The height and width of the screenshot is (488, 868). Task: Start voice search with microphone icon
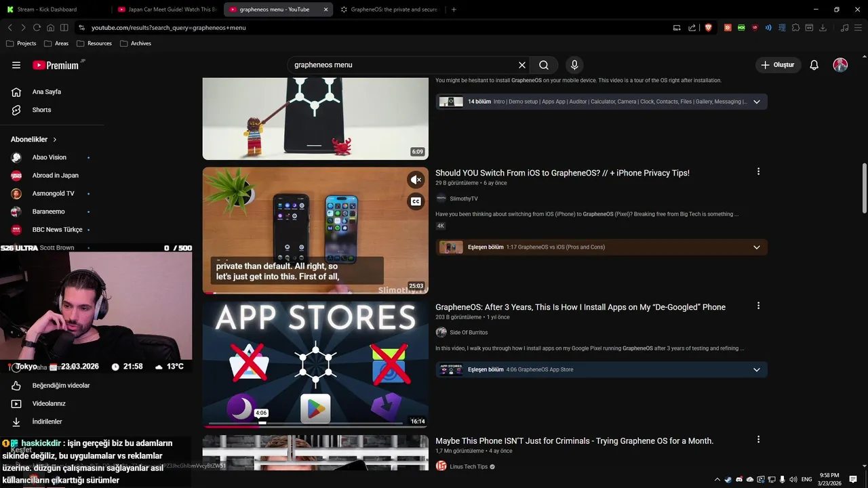[x=574, y=65]
